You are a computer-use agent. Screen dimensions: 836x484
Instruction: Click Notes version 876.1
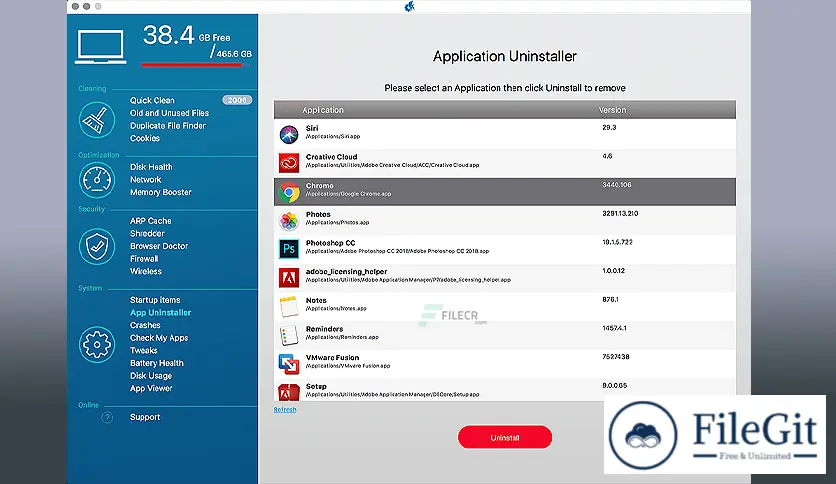(x=610, y=300)
